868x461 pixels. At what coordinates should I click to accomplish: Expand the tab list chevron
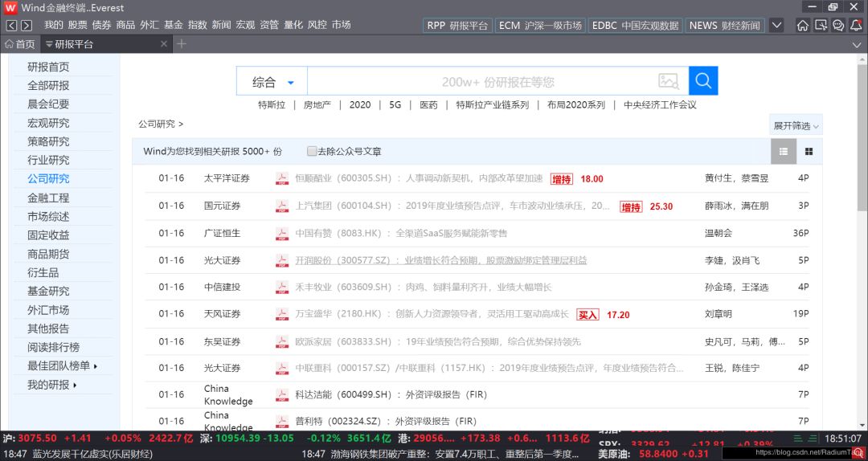(x=857, y=45)
